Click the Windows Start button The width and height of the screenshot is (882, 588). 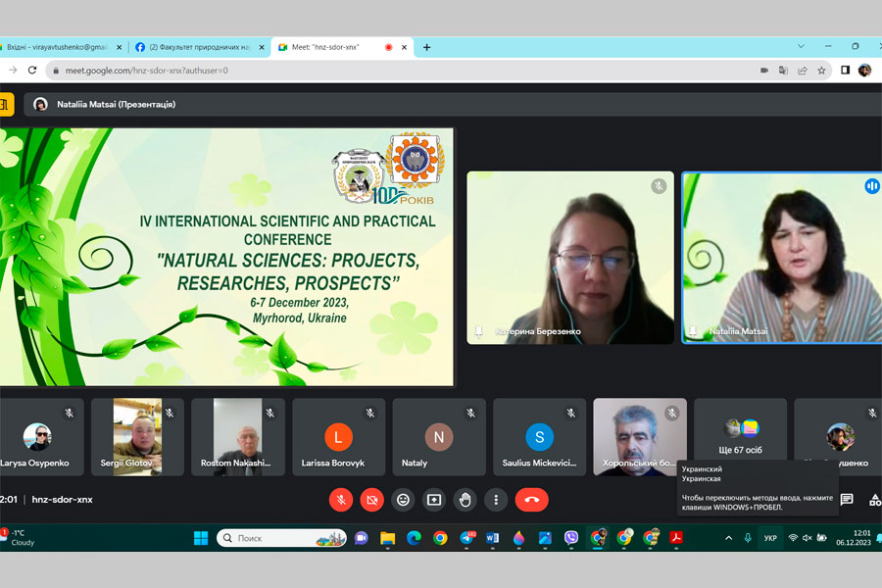tap(201, 538)
